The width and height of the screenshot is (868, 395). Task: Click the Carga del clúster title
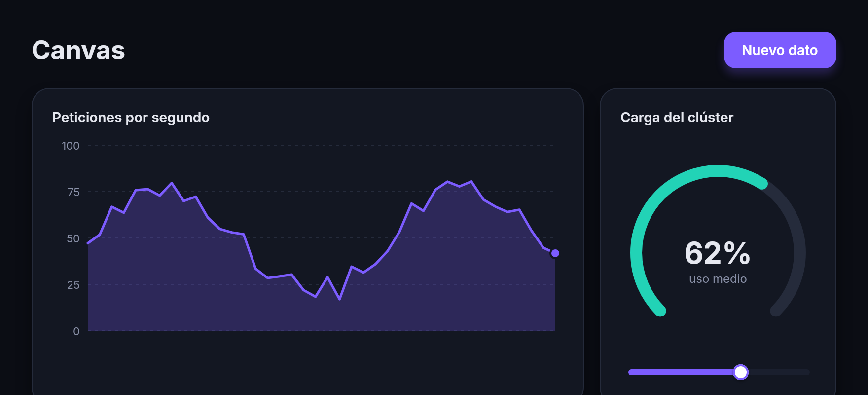(677, 118)
